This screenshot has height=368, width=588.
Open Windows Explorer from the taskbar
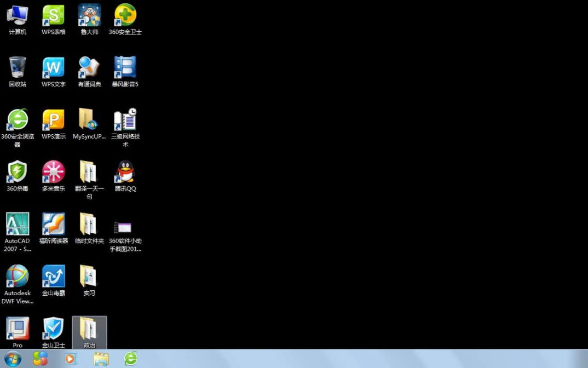[101, 359]
